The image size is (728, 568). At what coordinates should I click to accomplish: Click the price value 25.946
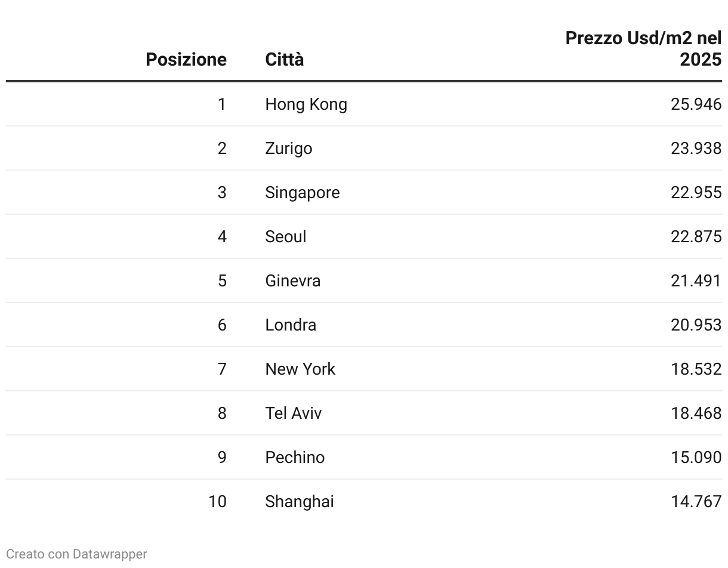click(x=696, y=104)
